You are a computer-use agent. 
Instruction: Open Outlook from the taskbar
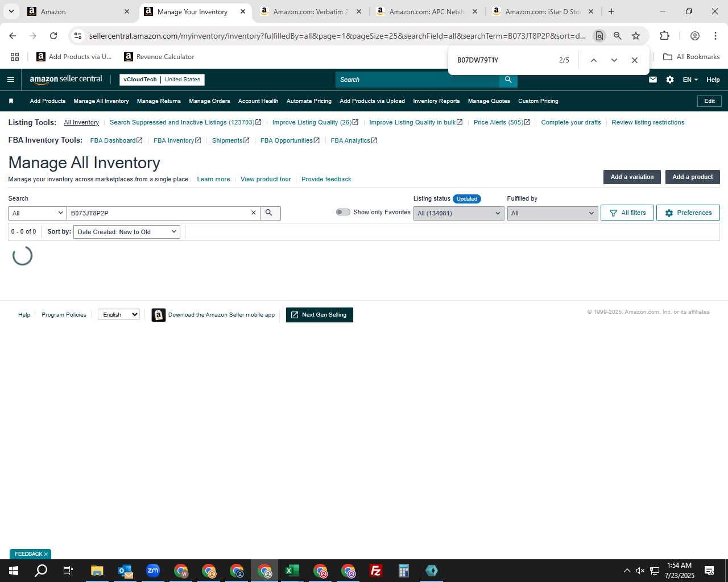click(x=125, y=571)
